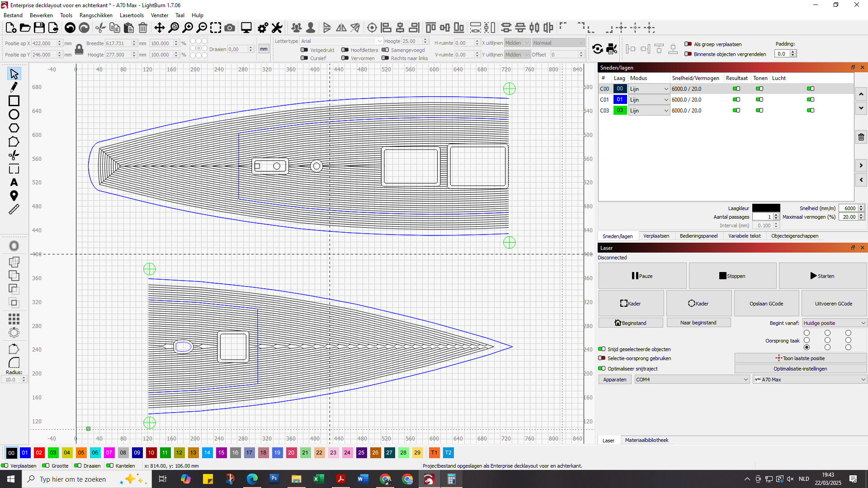This screenshot has height=488, width=868.
Task: Open the A70 Max device dropdown
Action: tap(810, 380)
